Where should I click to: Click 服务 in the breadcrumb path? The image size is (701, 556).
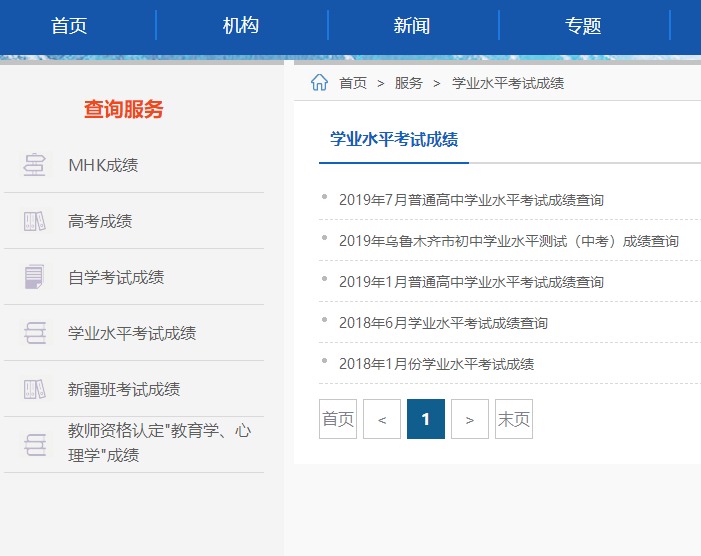point(409,83)
